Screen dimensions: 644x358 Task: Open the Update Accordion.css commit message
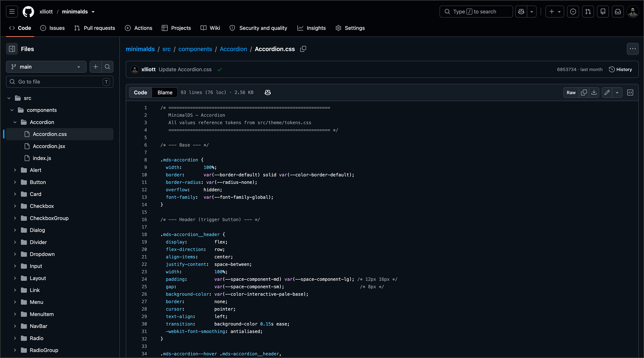[185, 69]
